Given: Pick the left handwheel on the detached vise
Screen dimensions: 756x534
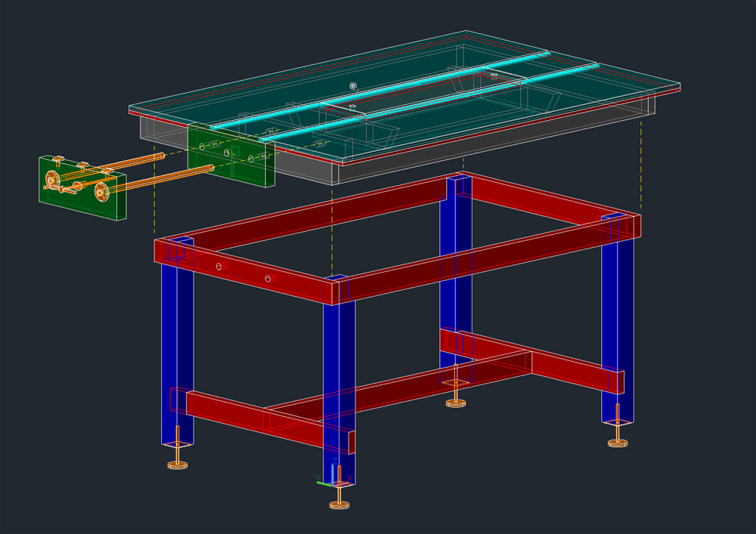Looking at the screenshot, I should tap(53, 180).
